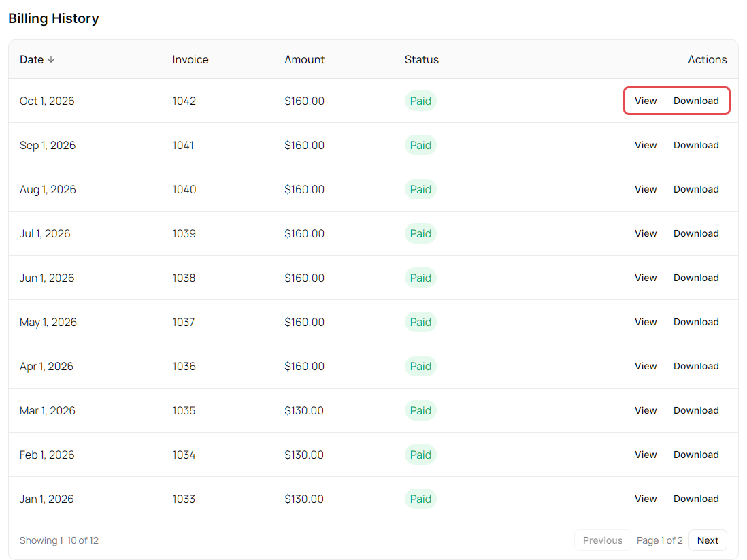
Task: Download invoice 1036
Action: click(696, 367)
